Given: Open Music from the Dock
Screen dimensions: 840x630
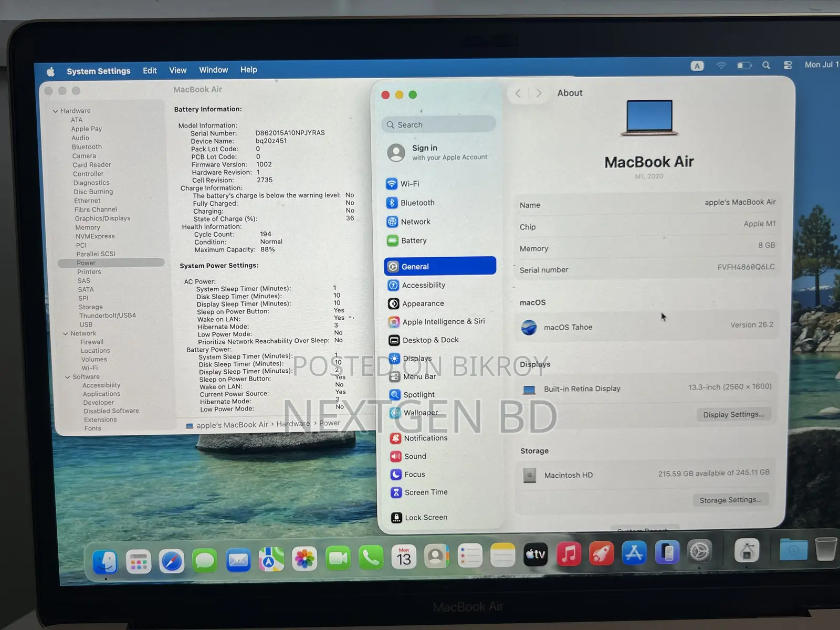Looking at the screenshot, I should 569,554.
